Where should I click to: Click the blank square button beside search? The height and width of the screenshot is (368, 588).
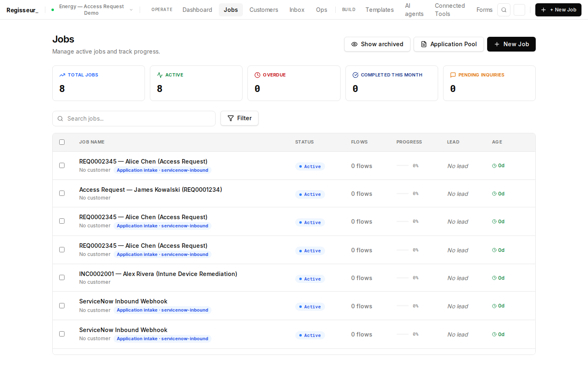(519, 10)
